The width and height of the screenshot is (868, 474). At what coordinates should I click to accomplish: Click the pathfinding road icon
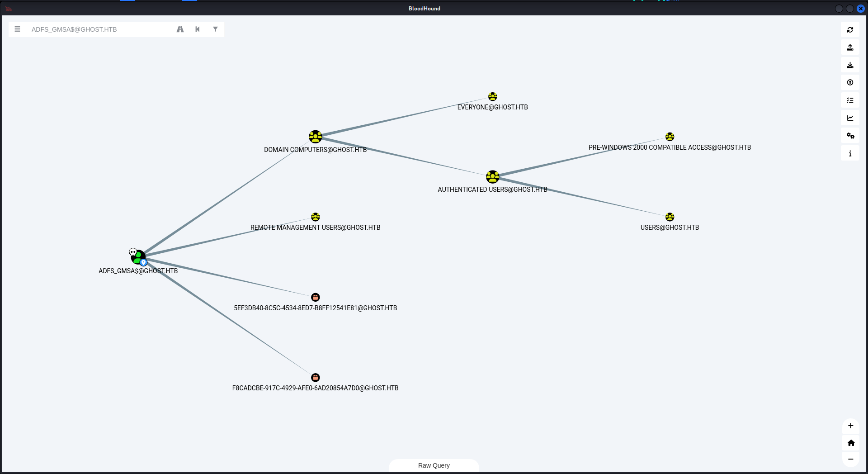(180, 29)
